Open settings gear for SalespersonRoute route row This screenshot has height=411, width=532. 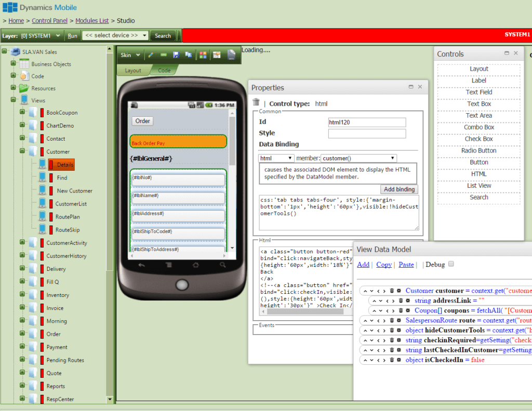coord(399,320)
